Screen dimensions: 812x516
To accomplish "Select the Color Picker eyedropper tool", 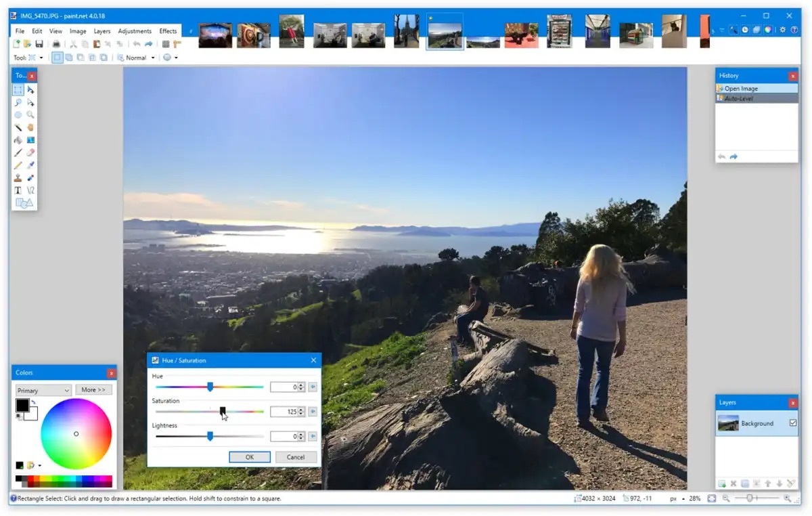I will (x=30, y=165).
